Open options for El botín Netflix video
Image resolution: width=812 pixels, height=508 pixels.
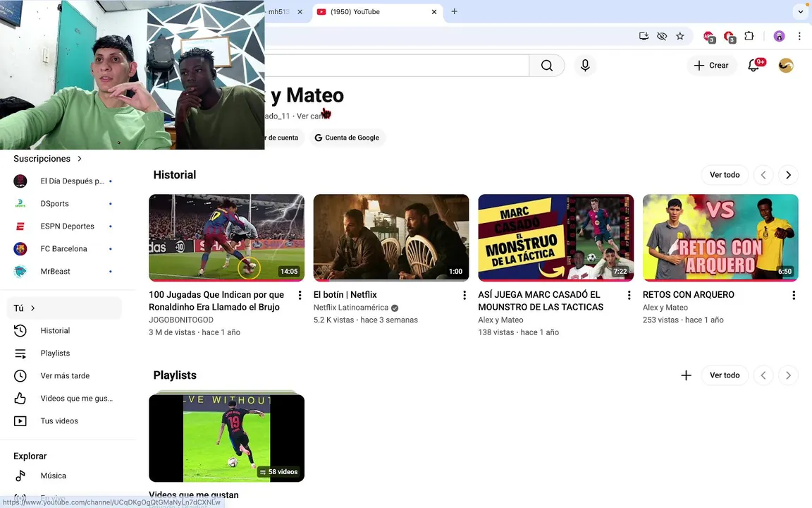pos(465,295)
